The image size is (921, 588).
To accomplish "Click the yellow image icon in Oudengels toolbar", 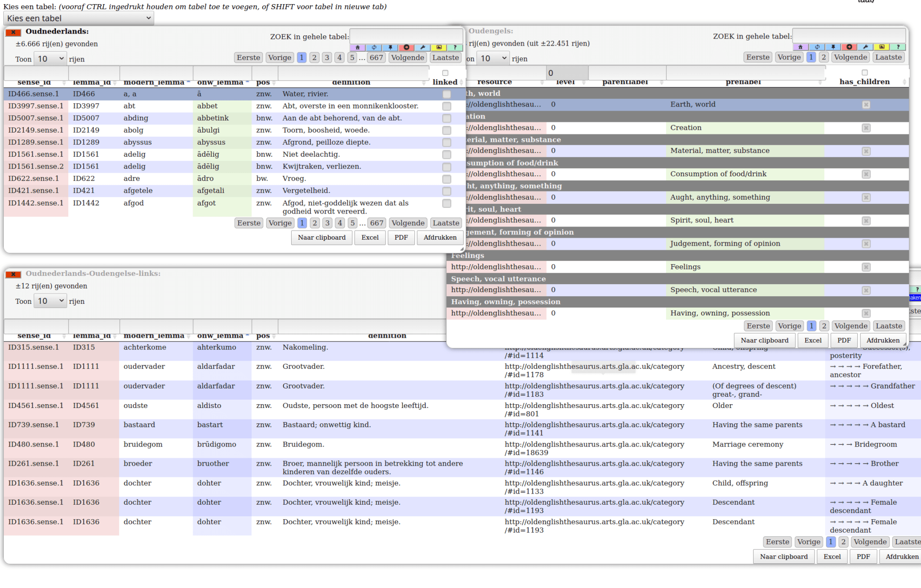I will click(x=881, y=47).
